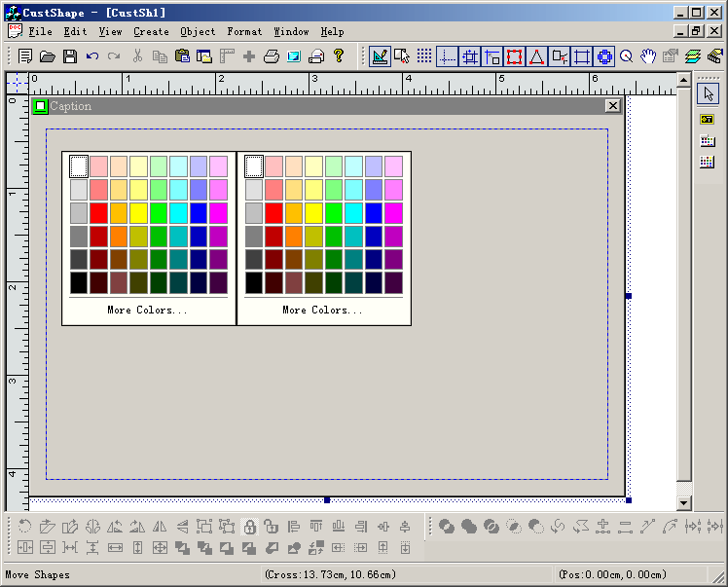Click the ruler-shaped toolbar icon

tap(227, 56)
